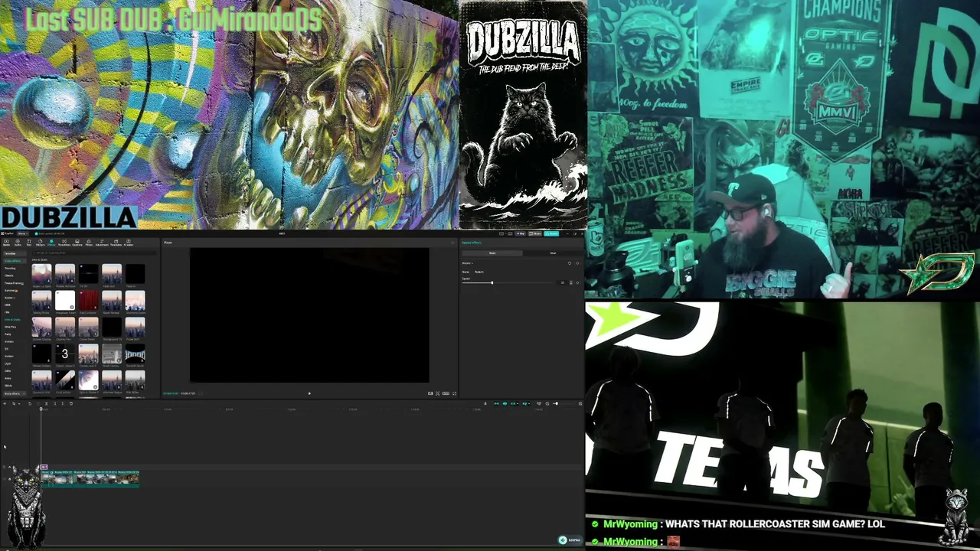Image resolution: width=980 pixels, height=551 pixels.
Task: Click the keyframe diamond beside the Speed value
Action: [x=577, y=282]
